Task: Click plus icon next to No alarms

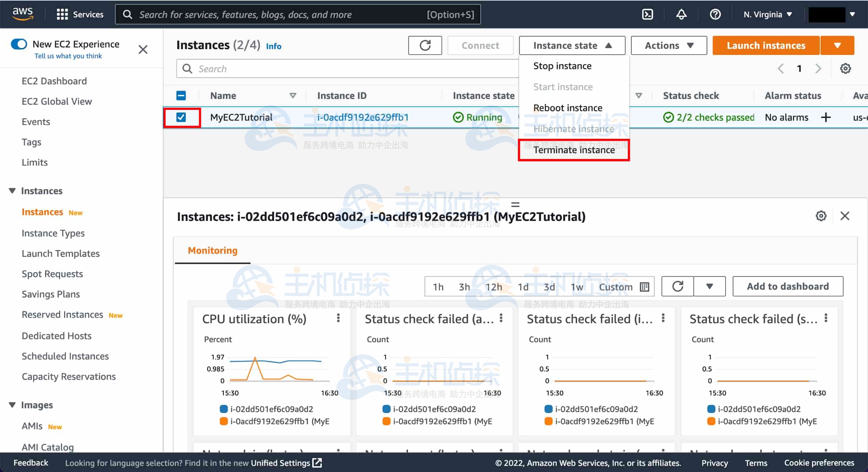Action: 826,117
